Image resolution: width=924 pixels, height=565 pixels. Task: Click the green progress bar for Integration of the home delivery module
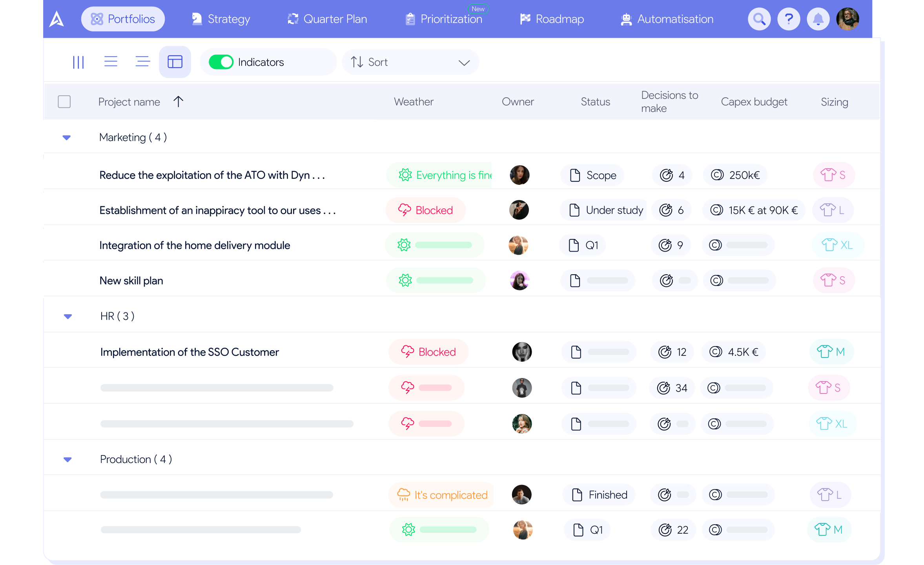(x=444, y=245)
